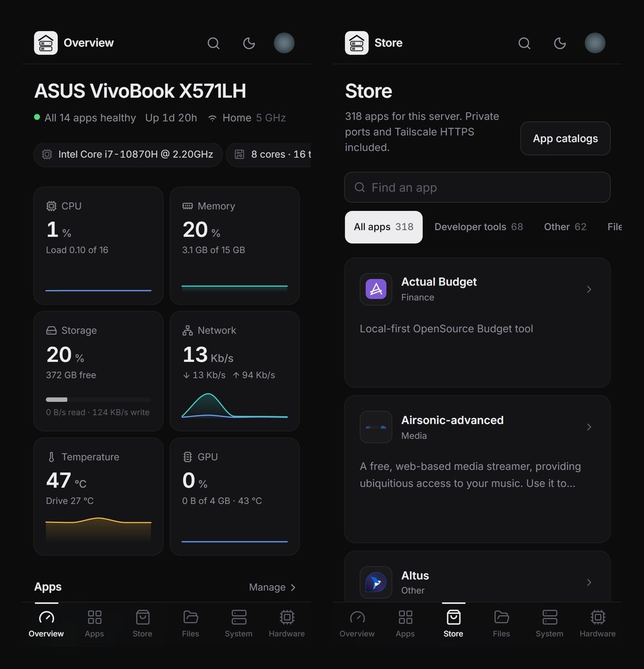Screen dimensions: 644x669
Task: Go to Overview tab in left bottom bar
Action: tap(46, 624)
